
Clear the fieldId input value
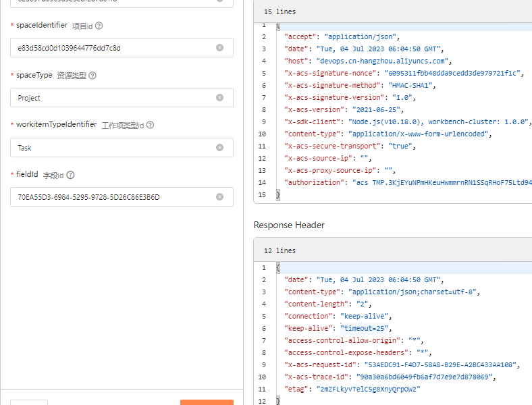(219, 197)
